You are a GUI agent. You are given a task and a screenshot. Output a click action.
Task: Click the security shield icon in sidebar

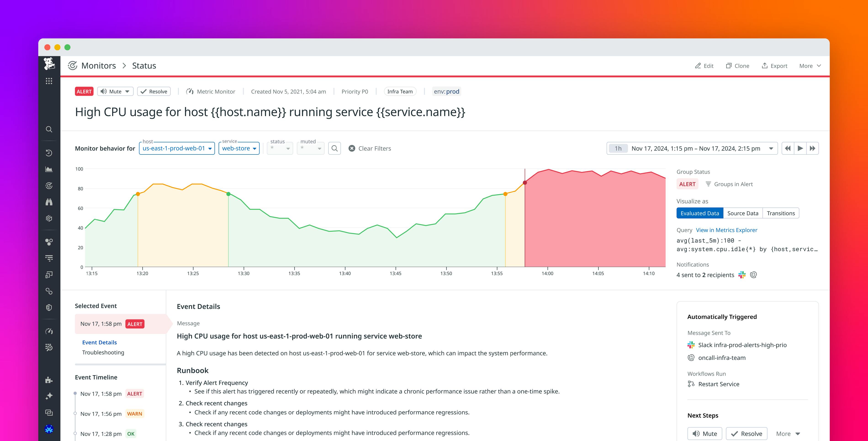(x=49, y=307)
